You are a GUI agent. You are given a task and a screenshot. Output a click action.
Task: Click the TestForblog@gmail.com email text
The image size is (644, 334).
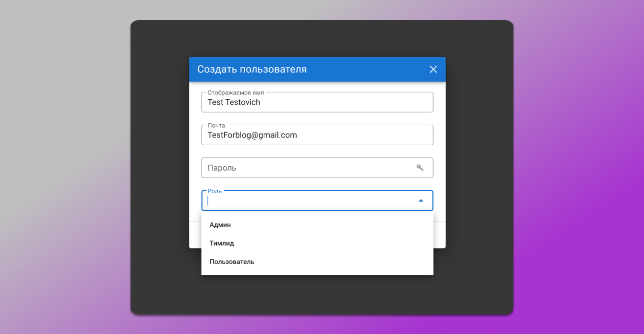(252, 135)
